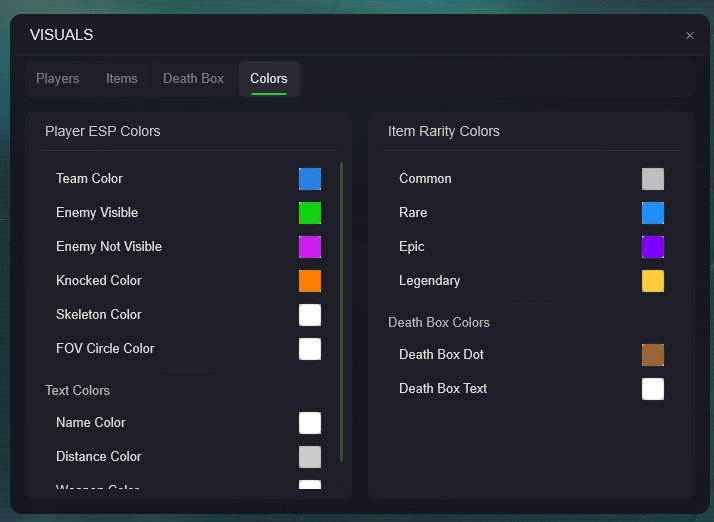714x522 pixels.
Task: Click the Player ESP Colors panel scrollbar
Action: pos(342,310)
